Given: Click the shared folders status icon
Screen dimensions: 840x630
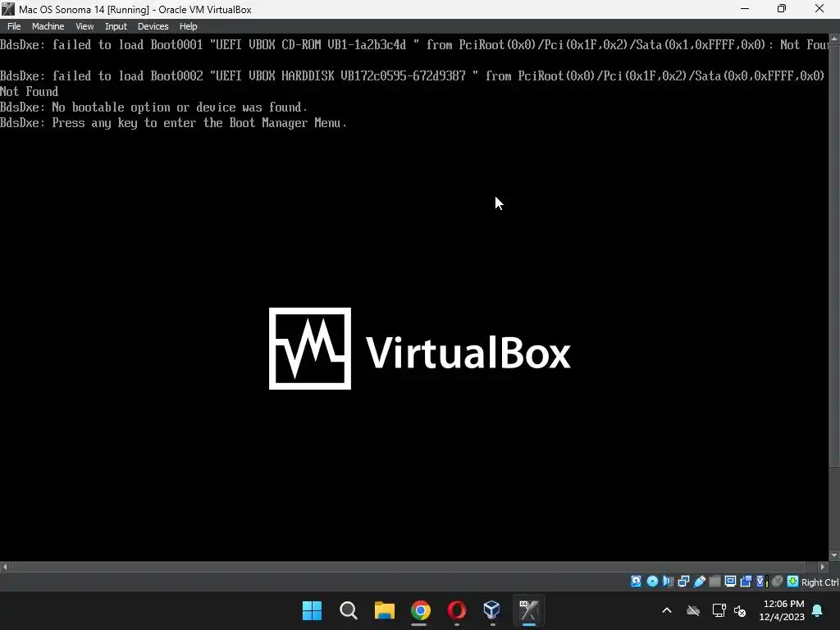Looking at the screenshot, I should coord(714,582).
